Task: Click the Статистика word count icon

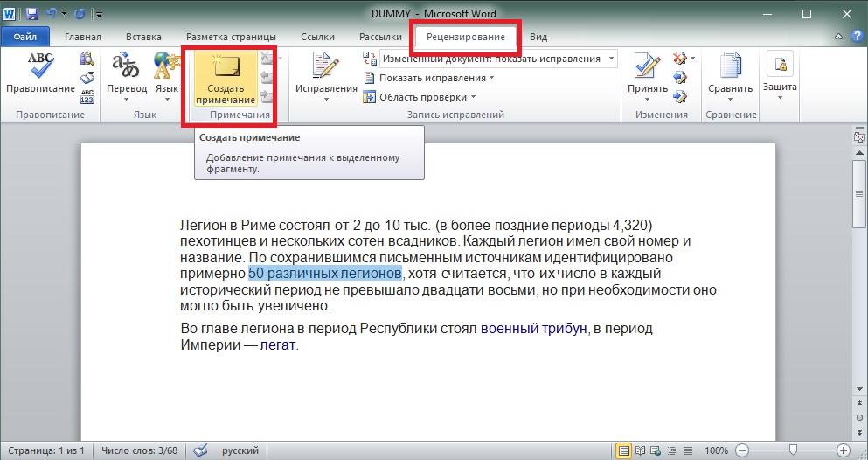Action: tap(87, 98)
